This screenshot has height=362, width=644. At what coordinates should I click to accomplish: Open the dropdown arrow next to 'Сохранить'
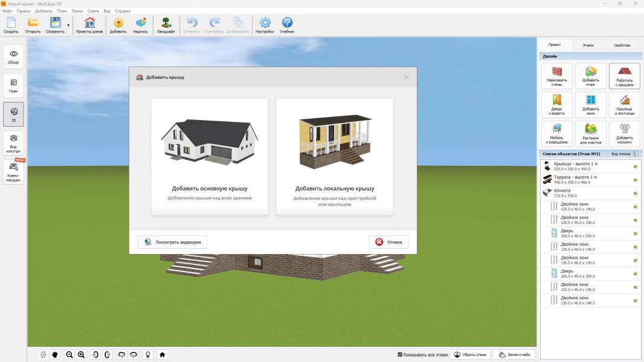(x=68, y=25)
